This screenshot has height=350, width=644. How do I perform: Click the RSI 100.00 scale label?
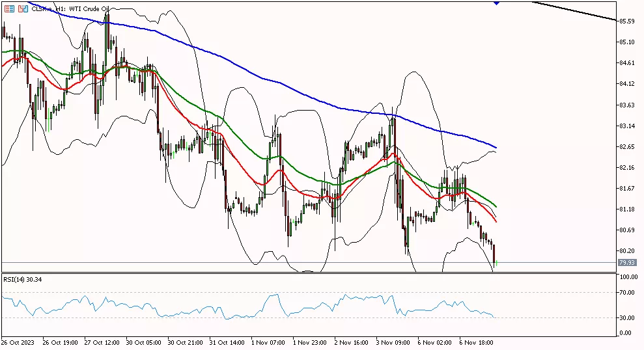click(626, 277)
